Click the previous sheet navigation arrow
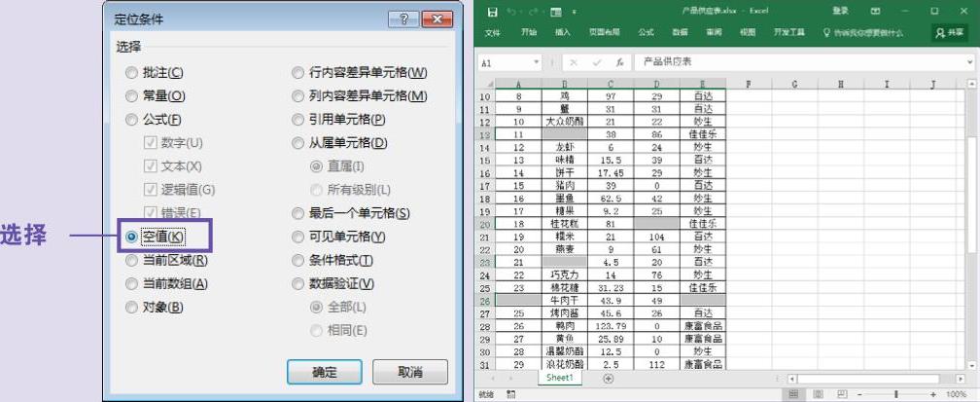 pyautogui.click(x=493, y=379)
